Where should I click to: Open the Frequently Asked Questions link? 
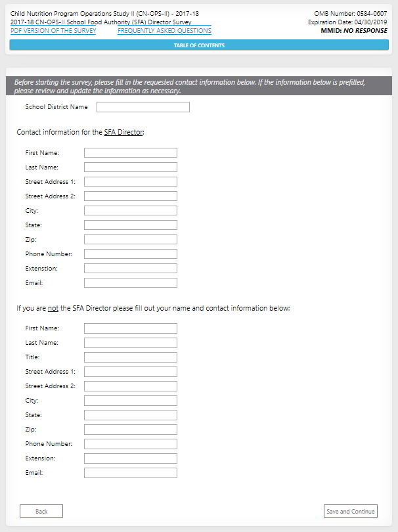pos(164,31)
